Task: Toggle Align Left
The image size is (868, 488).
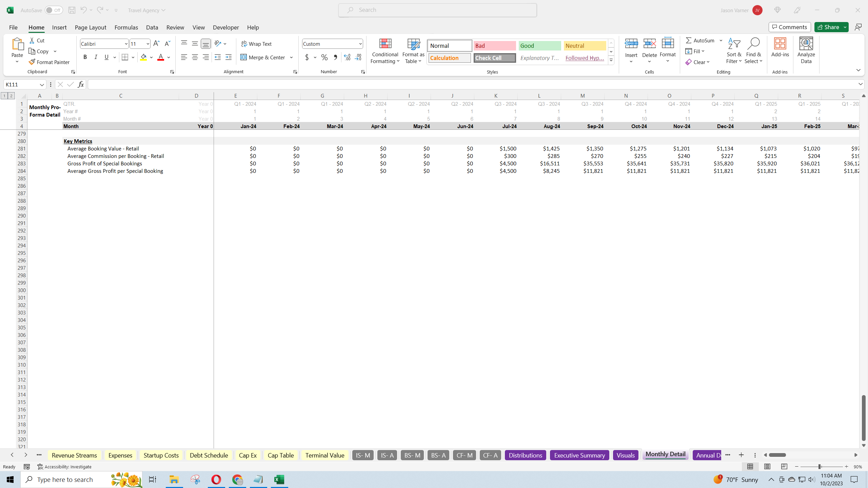Action: click(x=184, y=57)
